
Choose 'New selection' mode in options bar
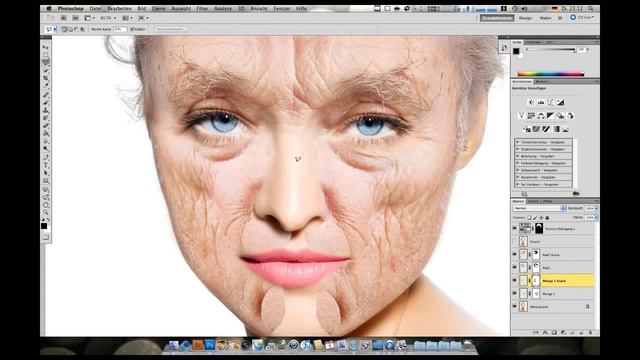click(x=64, y=29)
